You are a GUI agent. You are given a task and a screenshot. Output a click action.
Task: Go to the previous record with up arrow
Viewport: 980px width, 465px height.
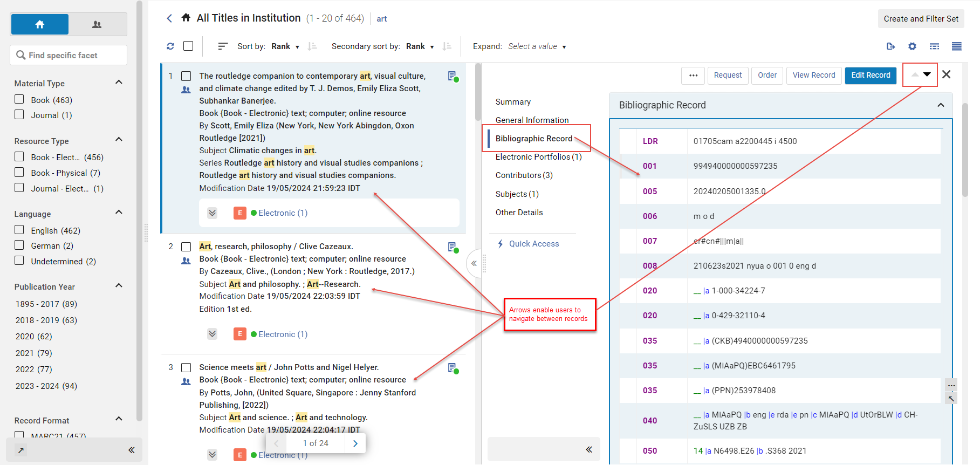pos(915,74)
